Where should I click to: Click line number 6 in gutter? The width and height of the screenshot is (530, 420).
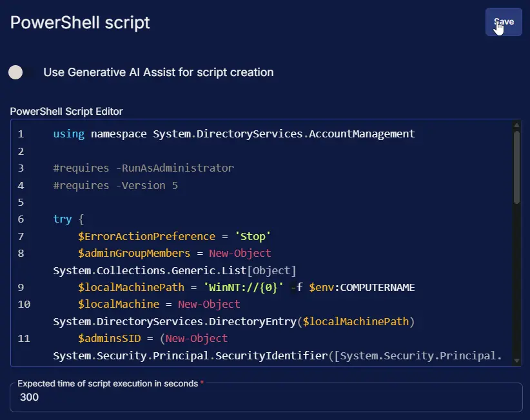coord(21,219)
